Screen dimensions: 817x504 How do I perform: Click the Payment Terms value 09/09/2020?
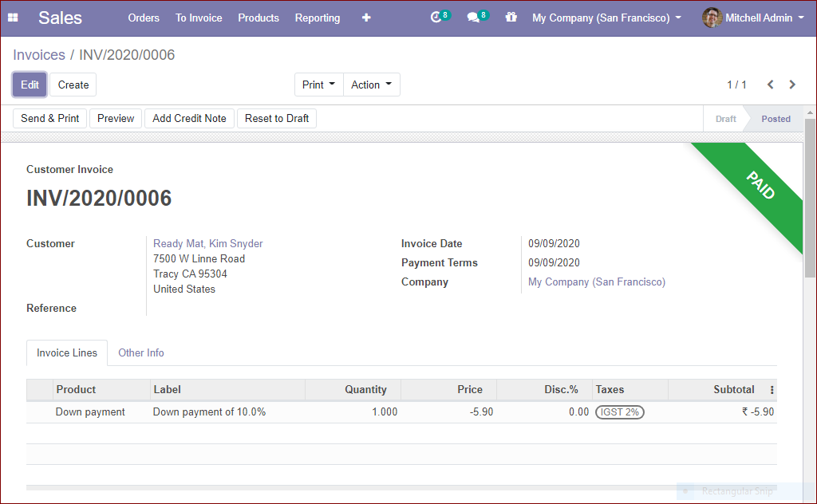coord(554,263)
